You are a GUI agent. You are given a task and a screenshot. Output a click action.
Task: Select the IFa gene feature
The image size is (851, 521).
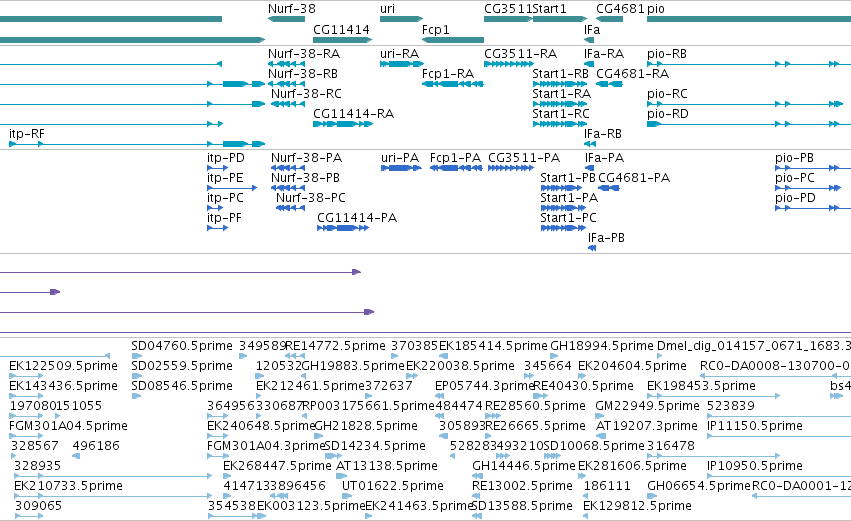click(x=589, y=40)
